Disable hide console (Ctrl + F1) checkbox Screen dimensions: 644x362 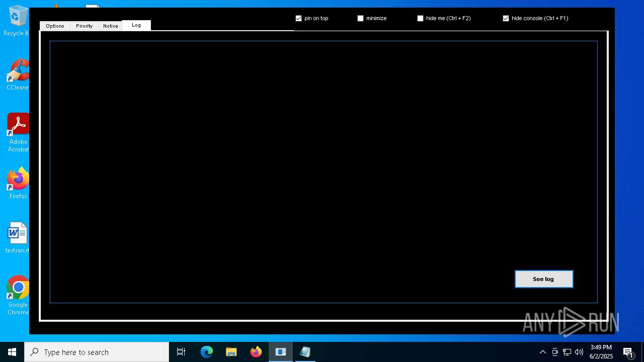click(x=506, y=18)
